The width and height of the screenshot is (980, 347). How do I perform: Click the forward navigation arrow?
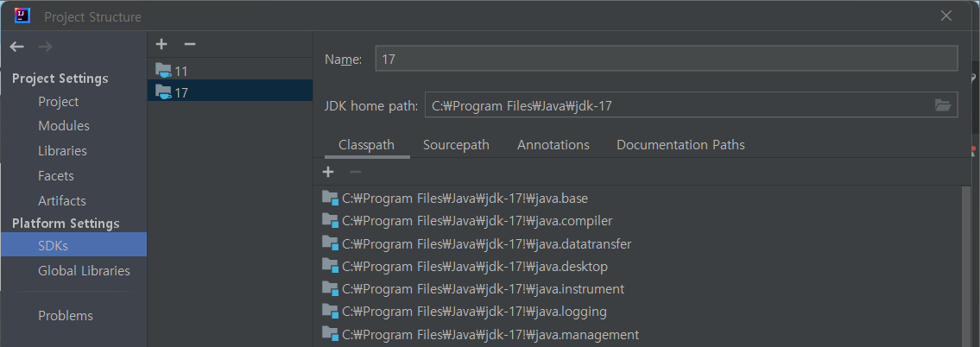(45, 47)
